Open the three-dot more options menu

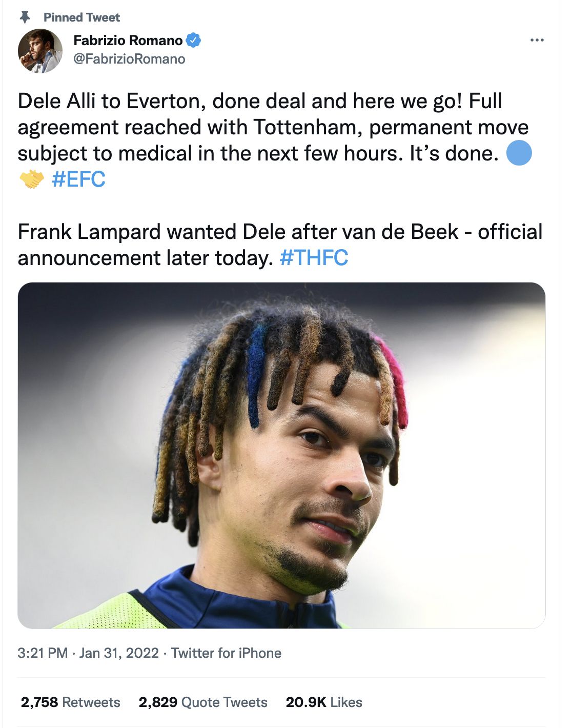pyautogui.click(x=537, y=40)
